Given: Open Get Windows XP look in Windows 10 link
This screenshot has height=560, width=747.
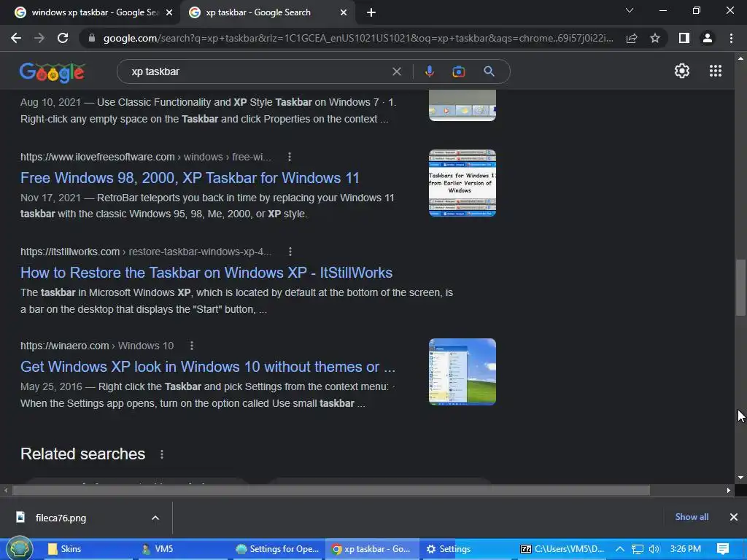Looking at the screenshot, I should point(208,367).
